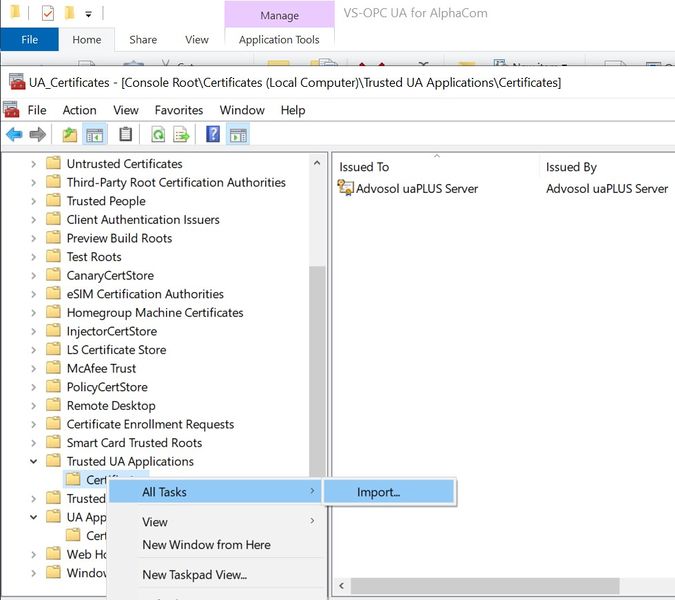Click the Explorer new folder quick-access icon
The image size is (675, 600).
69,13
